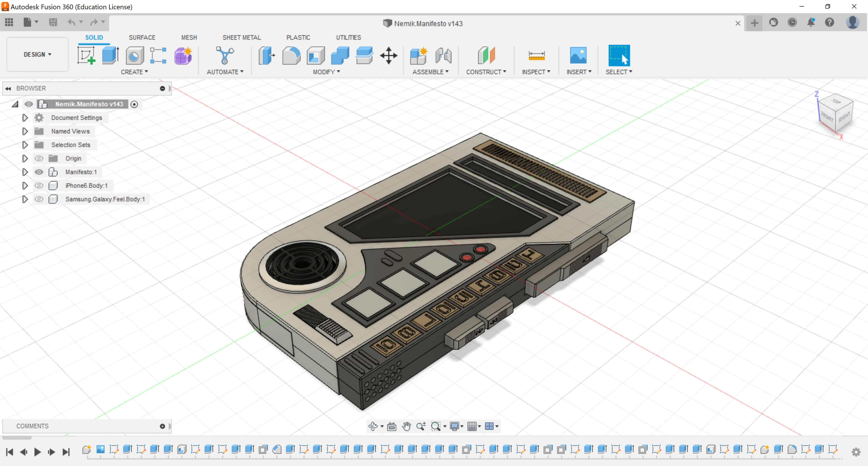Open the SHEET METAL tab
The width and height of the screenshot is (868, 466).
242,37
